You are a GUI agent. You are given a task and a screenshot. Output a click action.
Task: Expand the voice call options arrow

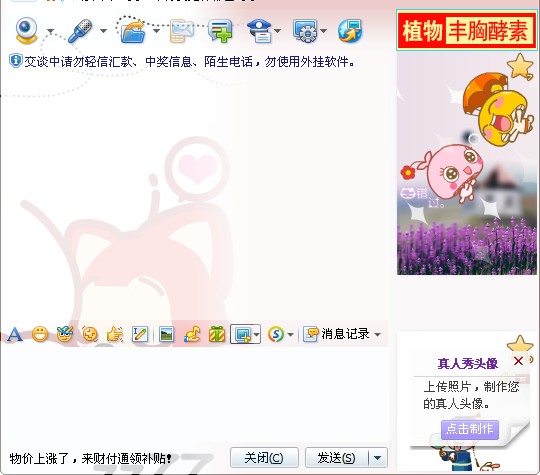point(103,31)
